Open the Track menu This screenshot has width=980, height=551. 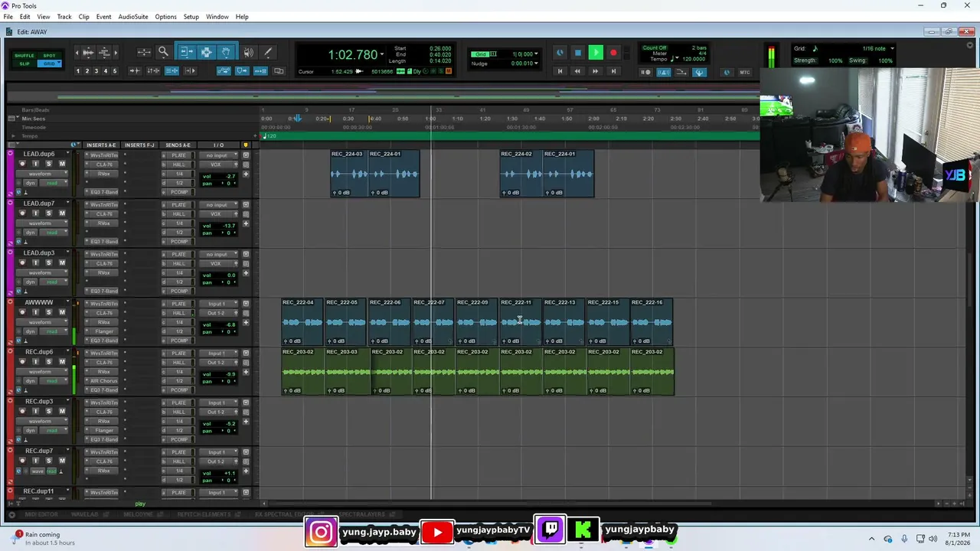point(64,17)
